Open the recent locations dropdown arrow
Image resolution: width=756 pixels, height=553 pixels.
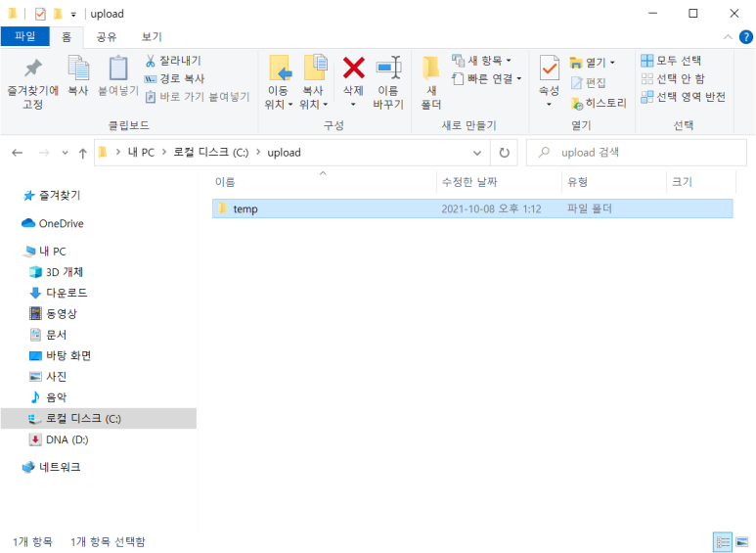(x=65, y=153)
